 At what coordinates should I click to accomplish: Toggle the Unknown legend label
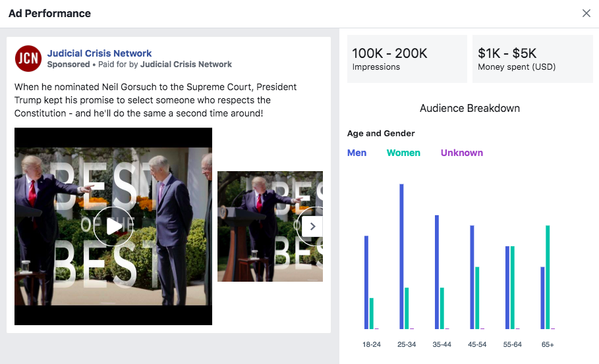[x=462, y=153]
